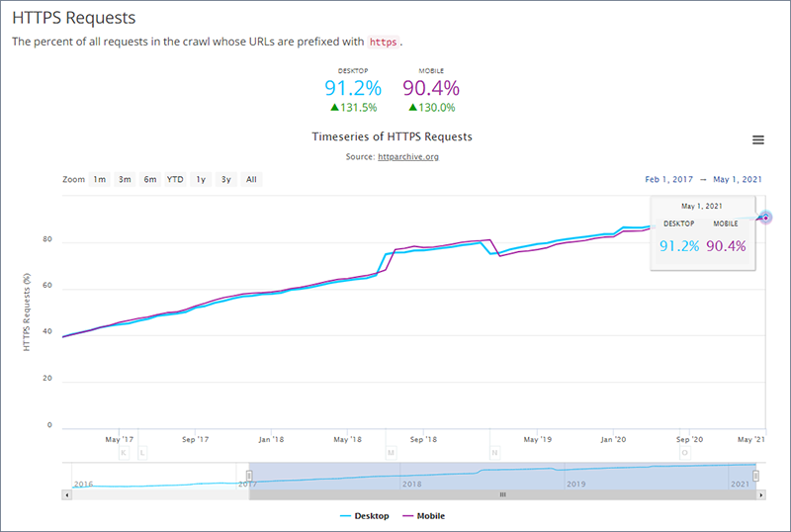Open the M annotation flag
Image resolution: width=791 pixels, height=532 pixels.
(391, 453)
